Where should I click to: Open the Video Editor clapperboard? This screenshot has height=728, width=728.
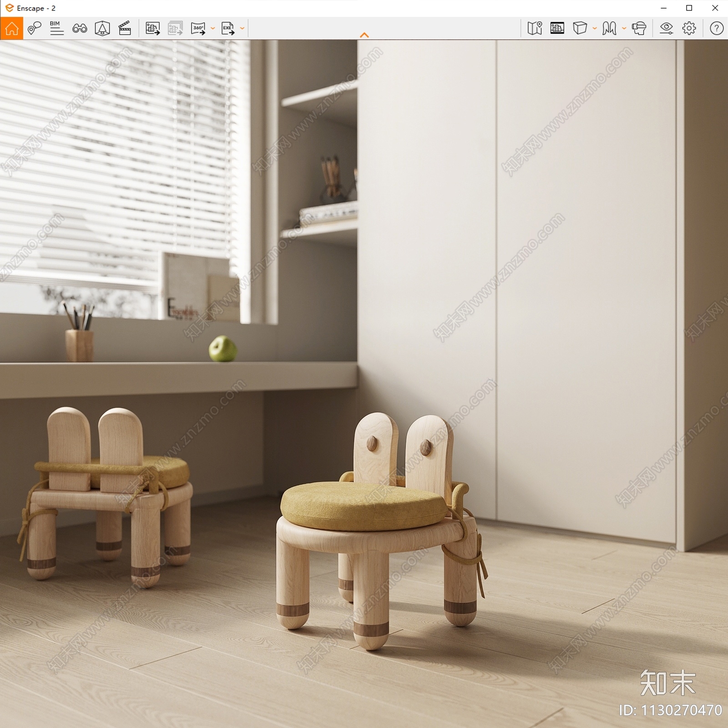(x=125, y=28)
